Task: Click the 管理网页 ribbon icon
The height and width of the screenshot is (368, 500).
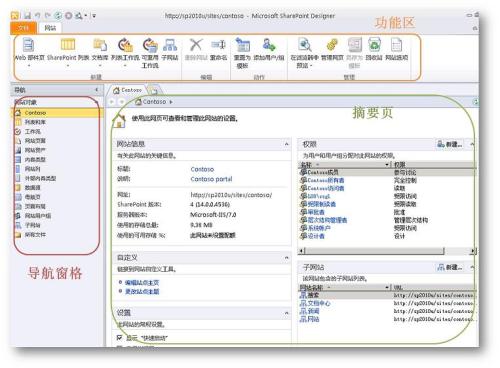Action: coord(332,45)
